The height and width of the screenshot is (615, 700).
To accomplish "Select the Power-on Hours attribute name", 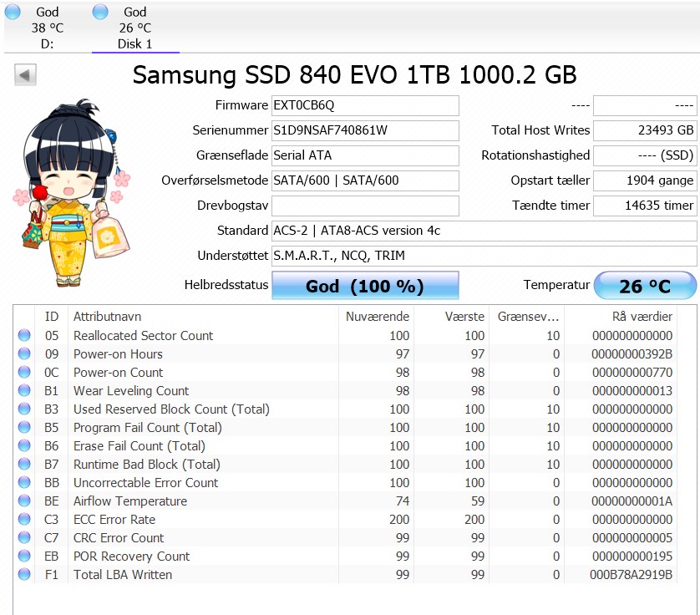I will coord(118,354).
